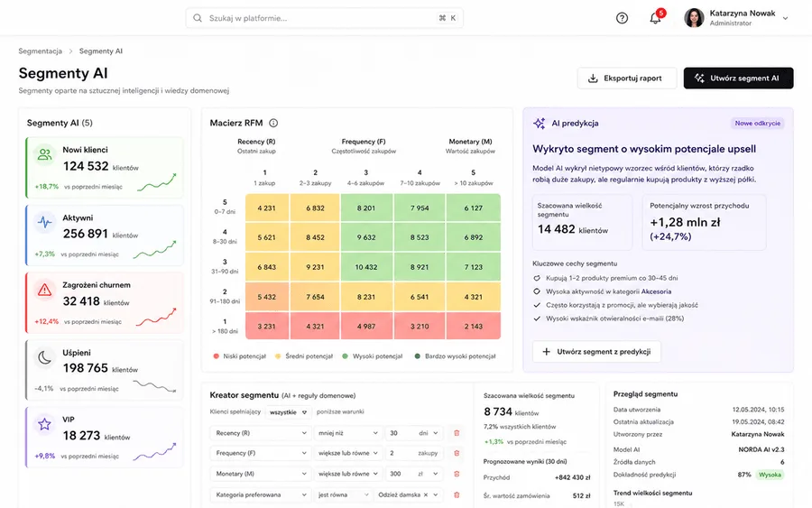812x508 pixels.
Task: Click the search magnifier icon
Action: [x=198, y=18]
